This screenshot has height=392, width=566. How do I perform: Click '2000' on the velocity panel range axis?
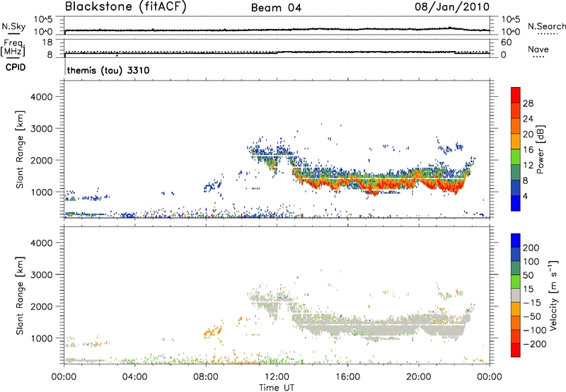[41, 306]
